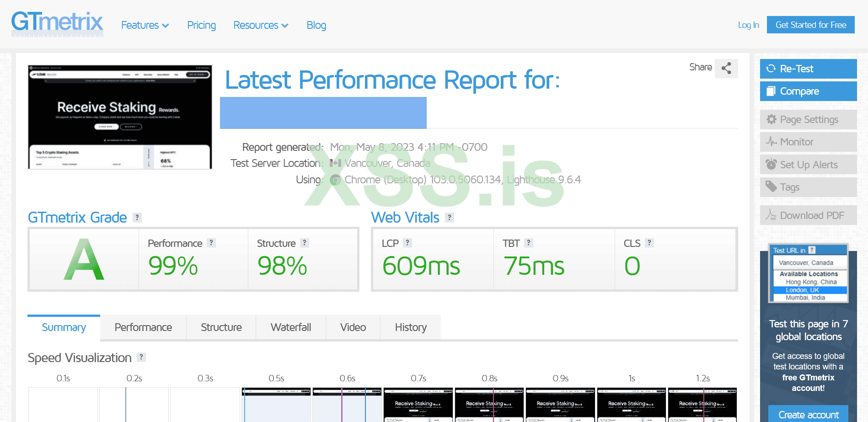Open the Features dropdown
This screenshot has height=422, width=868.
(145, 25)
